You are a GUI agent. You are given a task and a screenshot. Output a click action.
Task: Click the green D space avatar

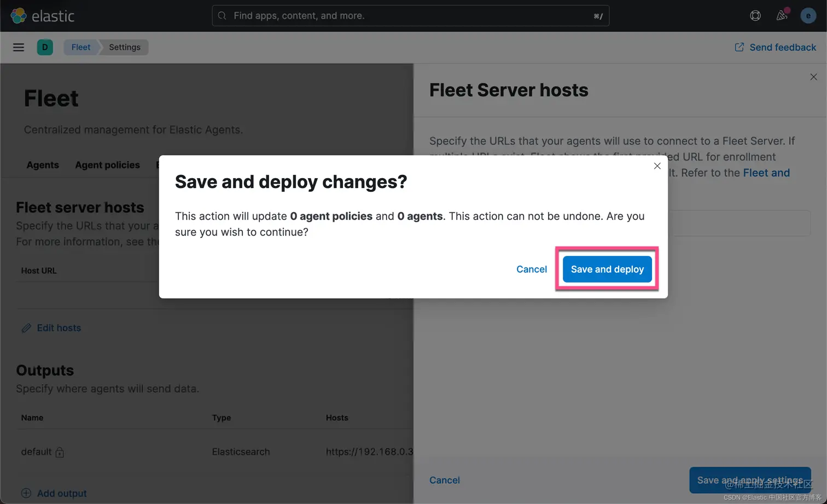pos(45,48)
